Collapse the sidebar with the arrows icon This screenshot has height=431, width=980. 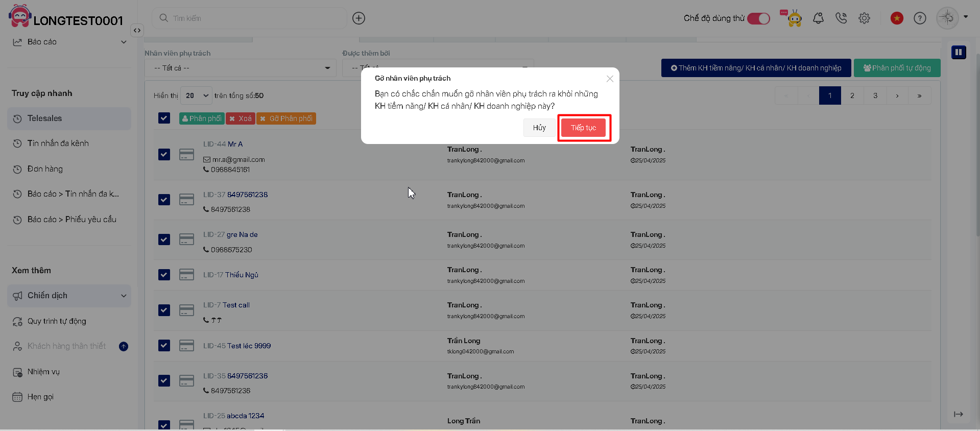(x=137, y=30)
